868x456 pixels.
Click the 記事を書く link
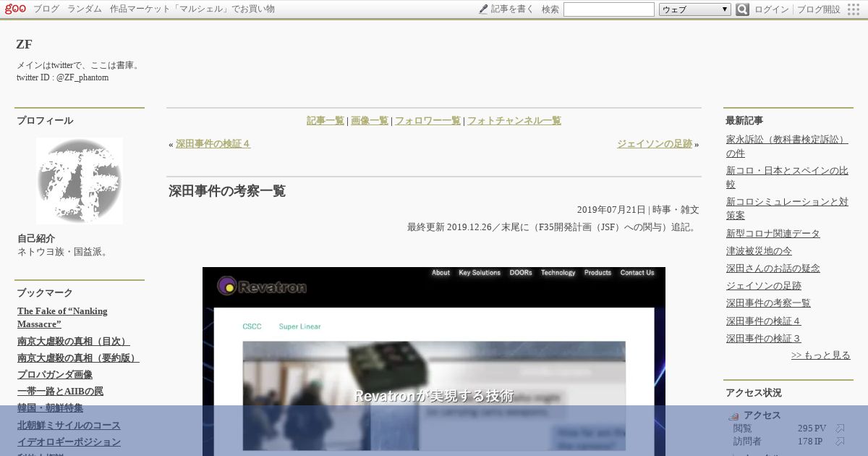512,9
